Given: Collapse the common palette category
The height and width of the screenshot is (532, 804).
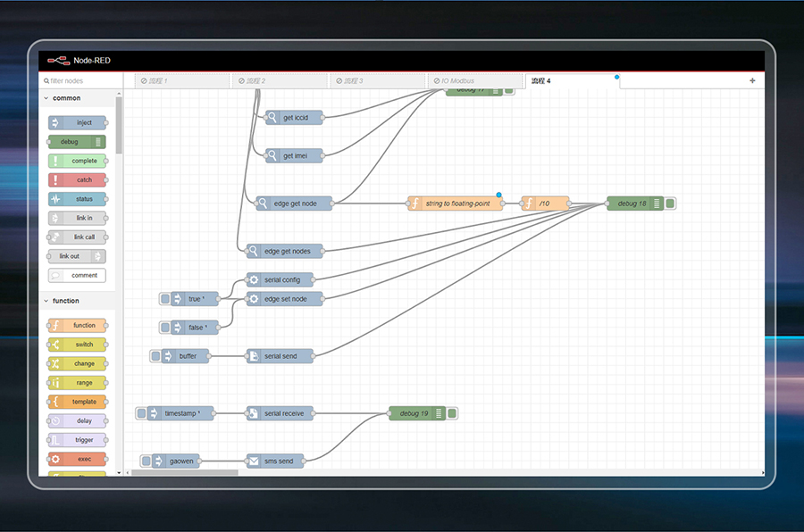Looking at the screenshot, I should pyautogui.click(x=46, y=98).
